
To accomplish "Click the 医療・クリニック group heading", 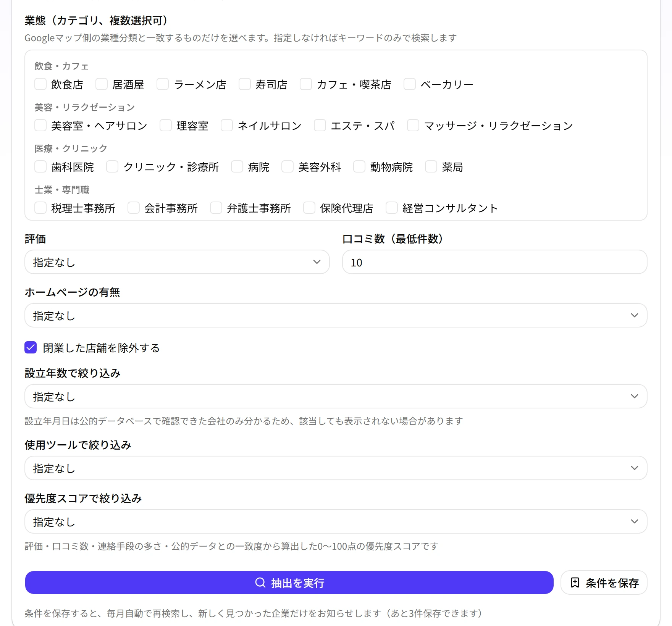I will click(71, 148).
